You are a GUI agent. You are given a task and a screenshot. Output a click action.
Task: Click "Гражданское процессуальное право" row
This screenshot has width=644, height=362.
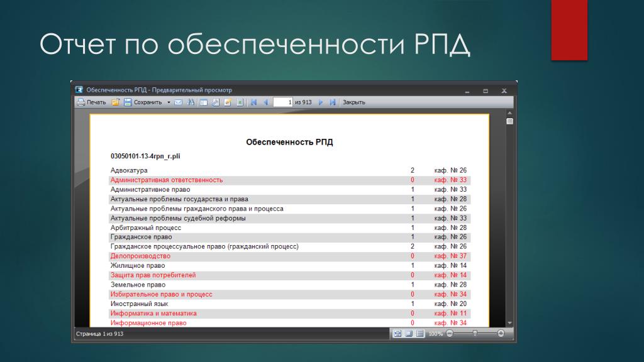289,246
